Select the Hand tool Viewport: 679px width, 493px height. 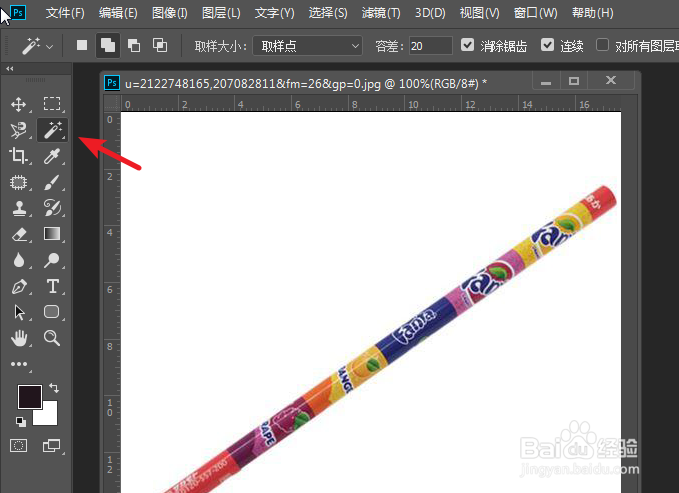(19, 338)
